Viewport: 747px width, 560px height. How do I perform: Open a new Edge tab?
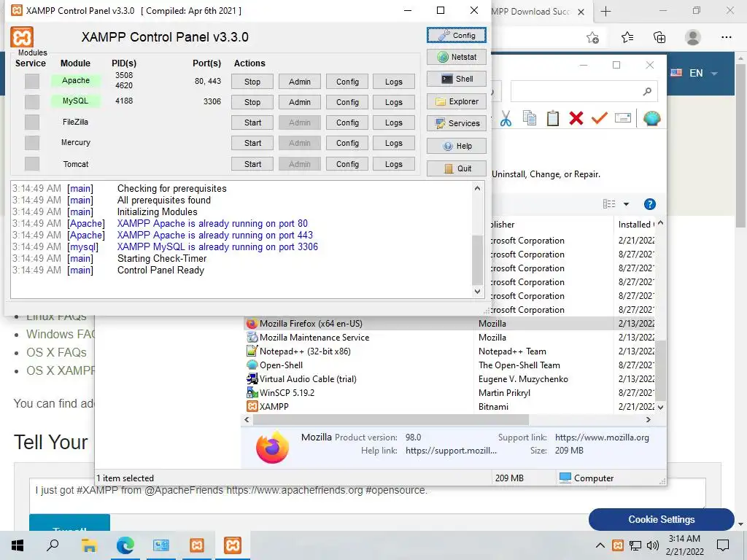click(x=605, y=12)
